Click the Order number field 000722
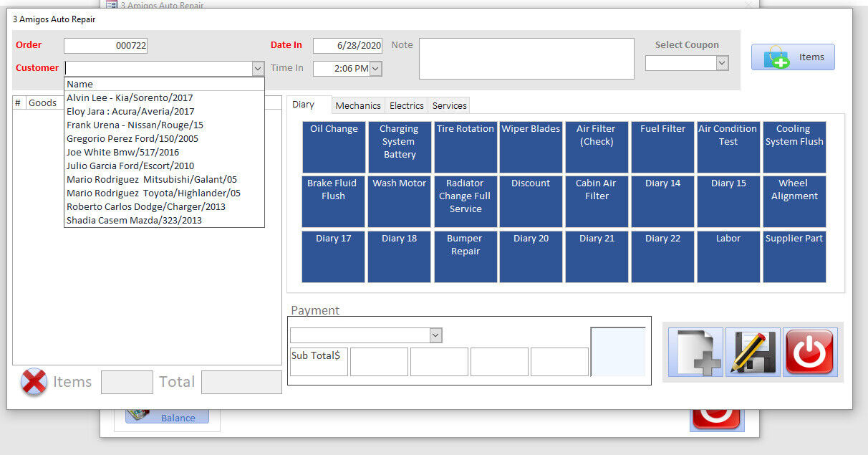The image size is (868, 455). tap(105, 45)
